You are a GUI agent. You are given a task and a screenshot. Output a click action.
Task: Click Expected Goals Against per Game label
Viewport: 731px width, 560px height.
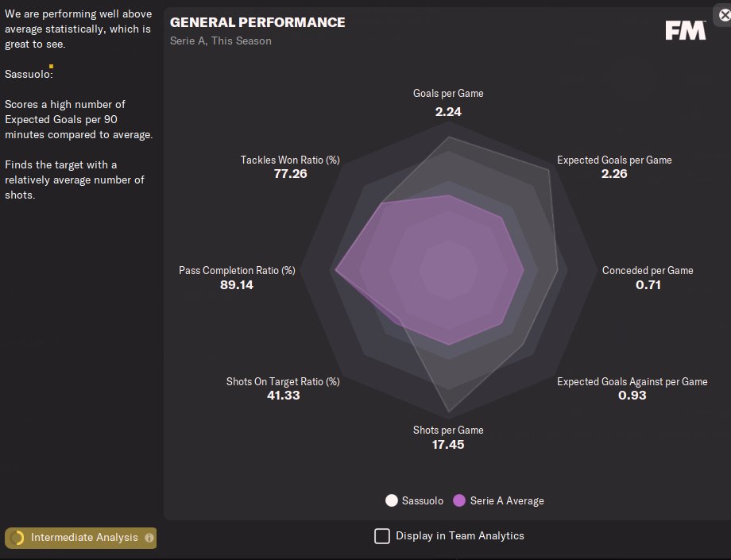coord(632,382)
